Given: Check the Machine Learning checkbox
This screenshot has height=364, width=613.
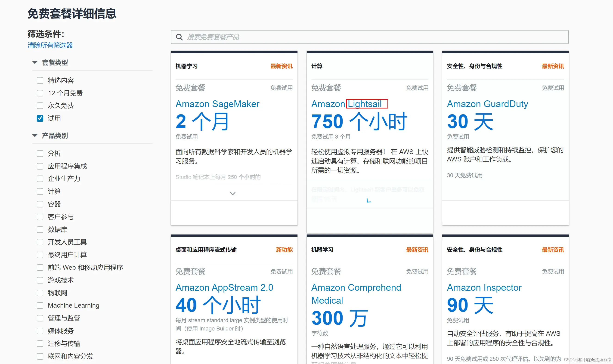Looking at the screenshot, I should click(x=40, y=306).
